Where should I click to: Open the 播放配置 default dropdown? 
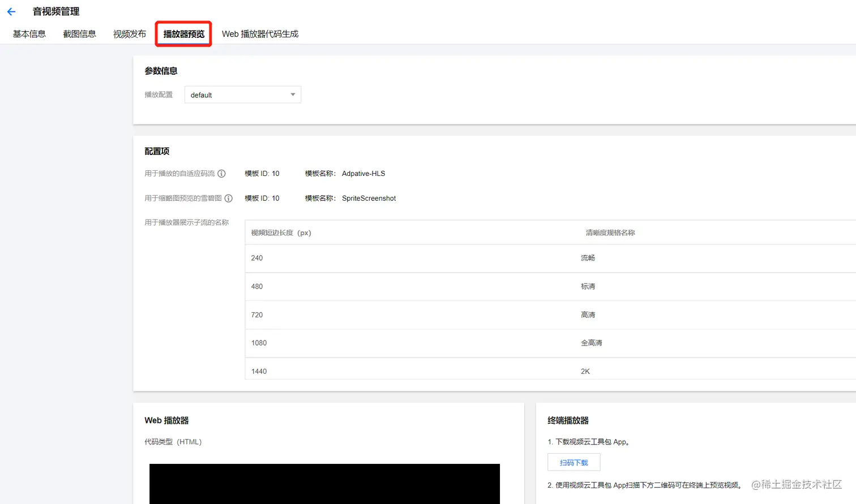[243, 94]
